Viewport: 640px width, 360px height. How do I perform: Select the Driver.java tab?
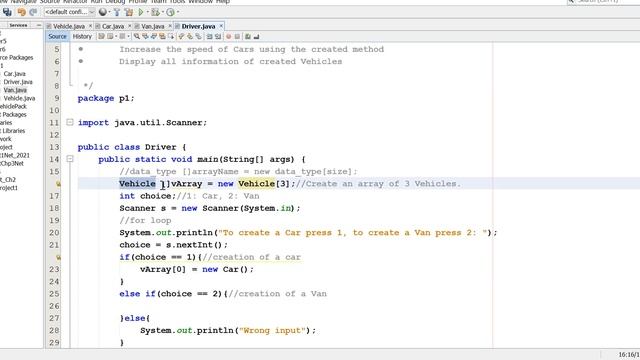[198, 26]
